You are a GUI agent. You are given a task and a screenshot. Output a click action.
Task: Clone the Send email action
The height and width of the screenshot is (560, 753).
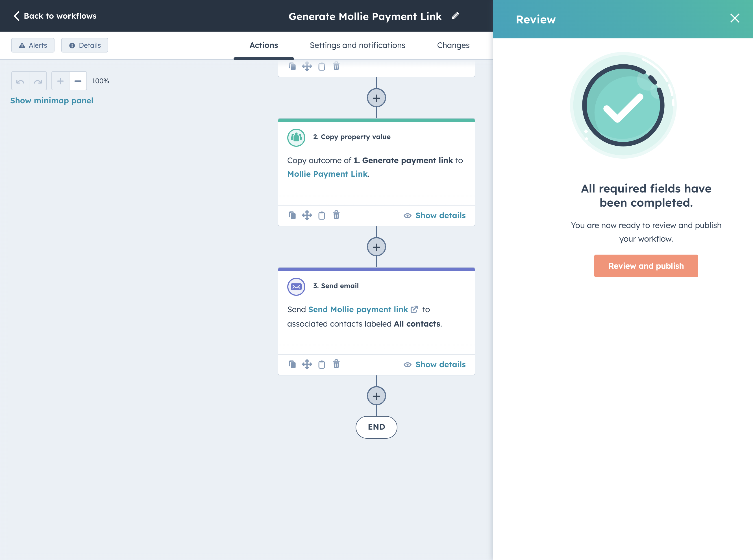click(x=292, y=364)
